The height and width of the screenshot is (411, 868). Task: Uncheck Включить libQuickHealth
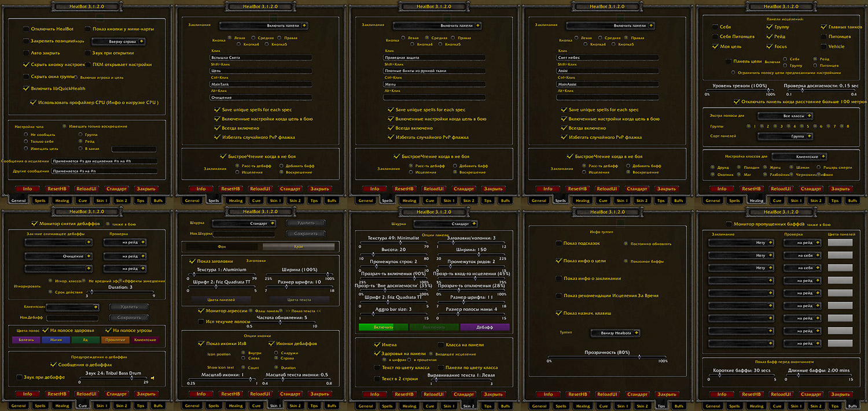pyautogui.click(x=26, y=88)
